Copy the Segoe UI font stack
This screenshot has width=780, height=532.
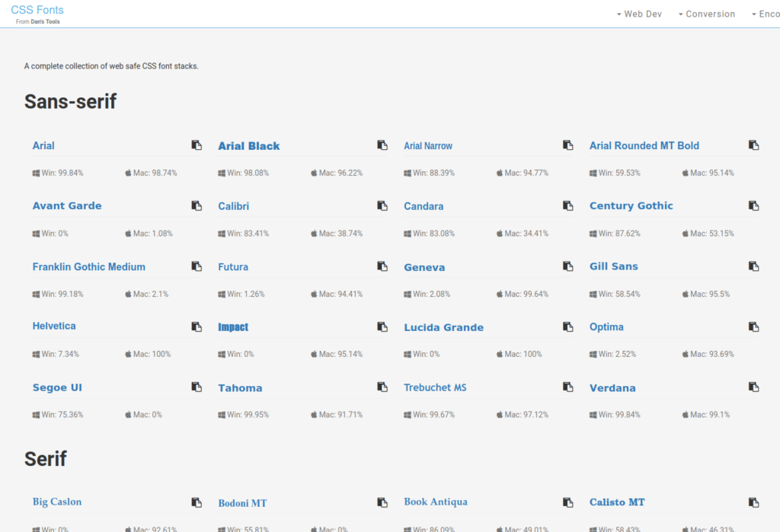coord(197,387)
